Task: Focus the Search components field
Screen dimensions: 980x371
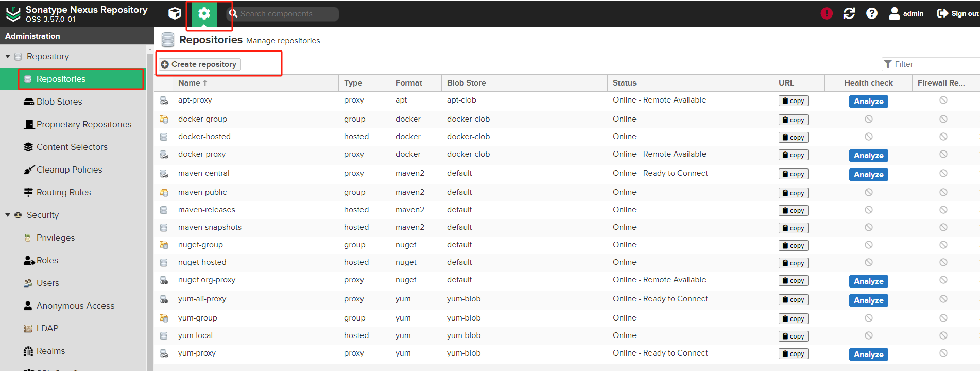Action: pyautogui.click(x=283, y=14)
